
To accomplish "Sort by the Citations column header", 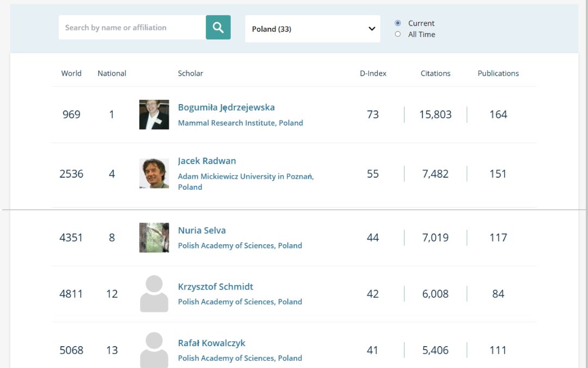I will pos(436,73).
